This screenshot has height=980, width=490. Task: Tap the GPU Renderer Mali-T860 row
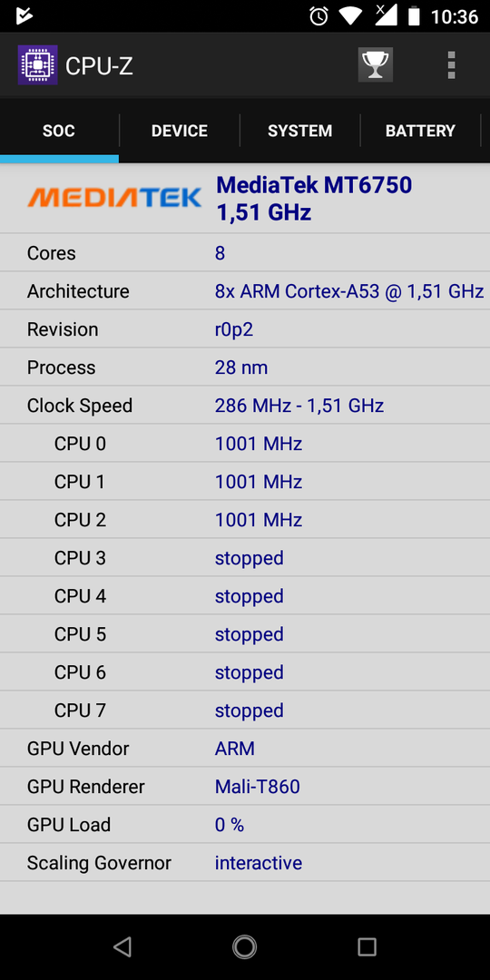245,786
